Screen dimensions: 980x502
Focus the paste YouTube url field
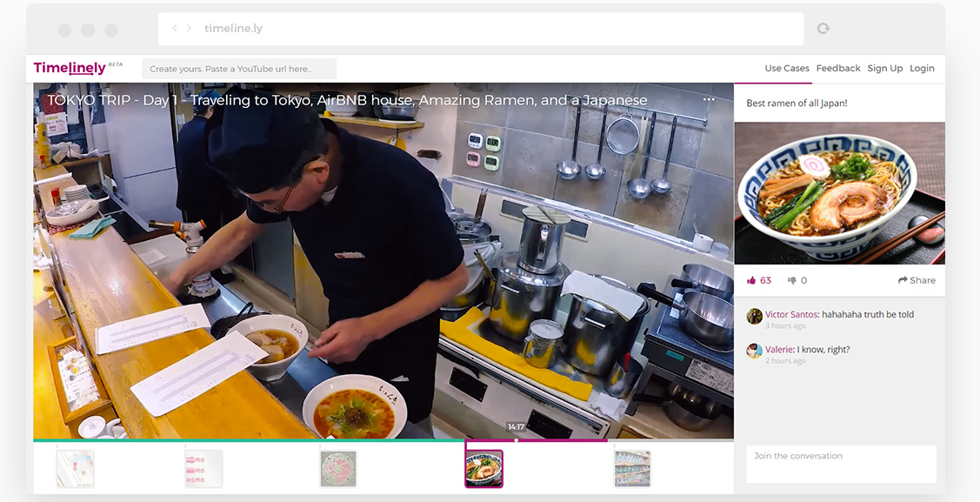tap(239, 69)
